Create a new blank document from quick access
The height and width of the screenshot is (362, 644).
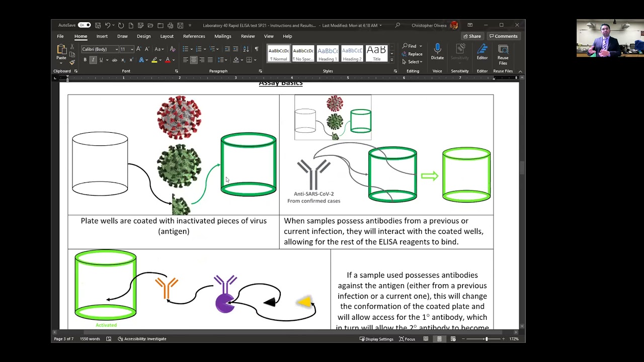point(131,25)
